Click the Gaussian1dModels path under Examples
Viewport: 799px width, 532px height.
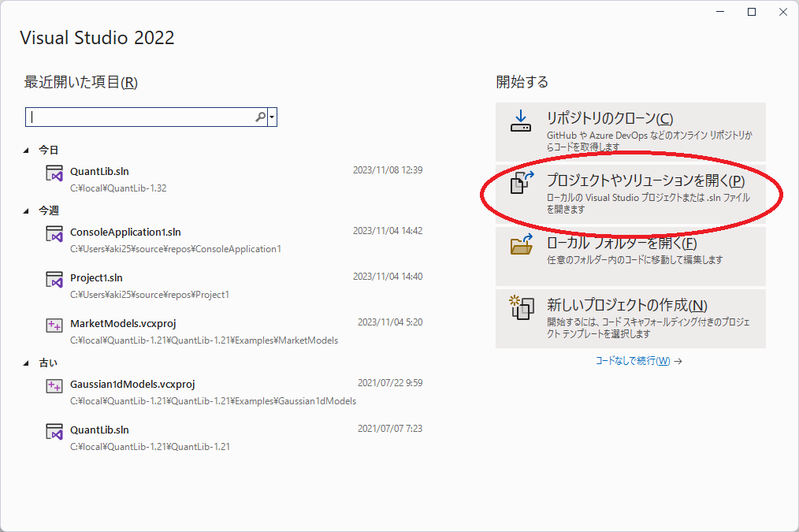point(213,401)
